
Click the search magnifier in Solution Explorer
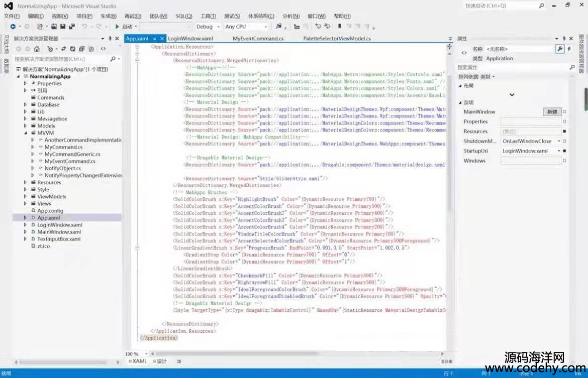(x=113, y=59)
